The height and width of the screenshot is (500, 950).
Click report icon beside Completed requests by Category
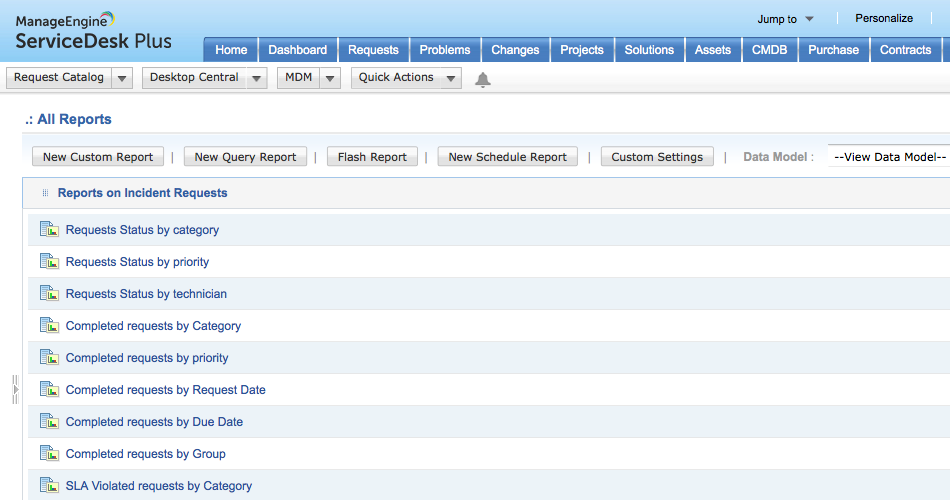click(49, 325)
